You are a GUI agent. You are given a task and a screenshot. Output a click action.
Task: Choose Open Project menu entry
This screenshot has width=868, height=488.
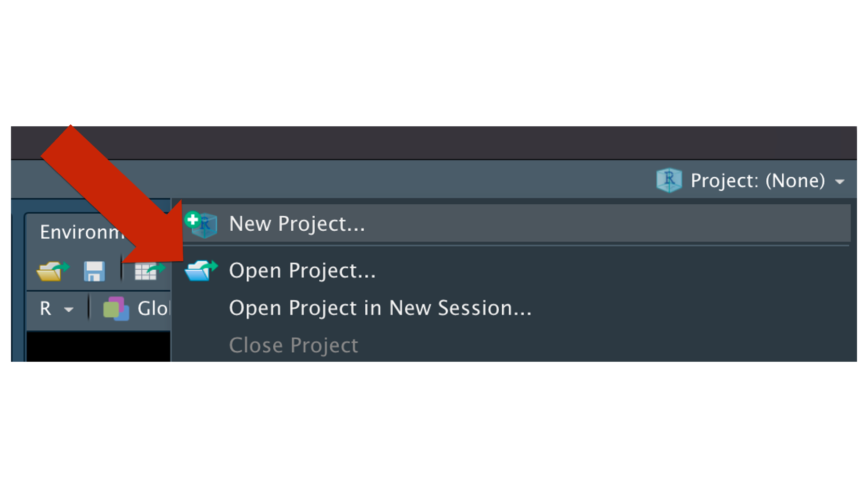[x=516, y=270]
